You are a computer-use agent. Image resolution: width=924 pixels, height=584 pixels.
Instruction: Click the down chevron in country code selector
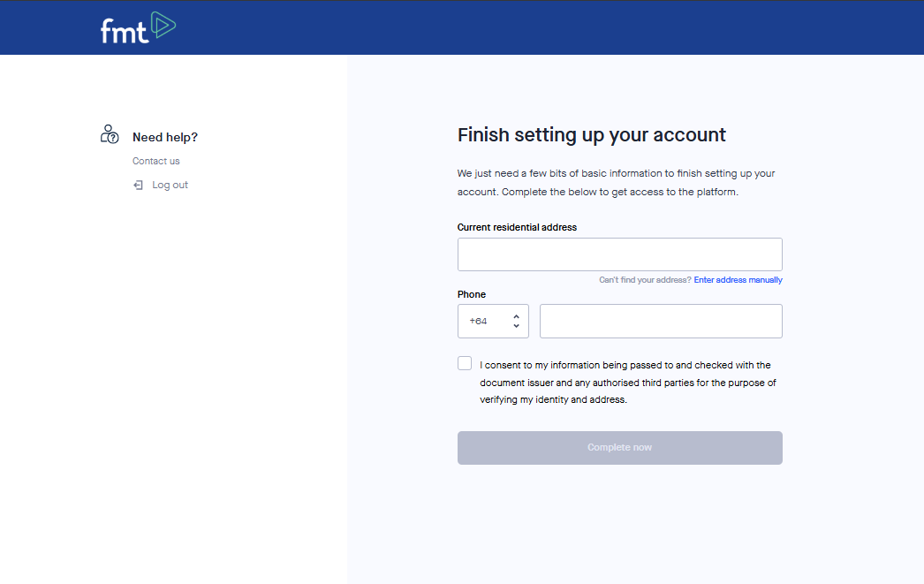(x=516, y=326)
